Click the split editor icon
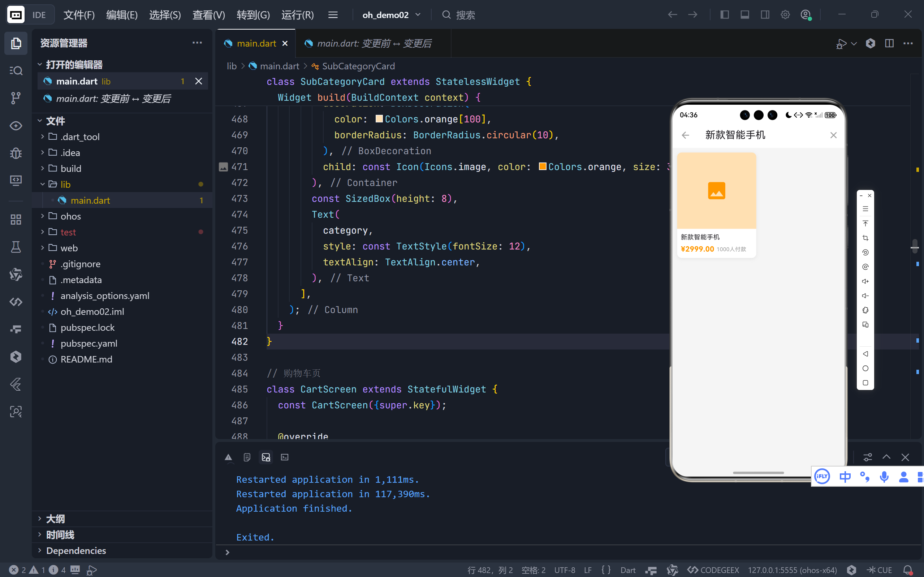Image resolution: width=924 pixels, height=577 pixels. [889, 43]
